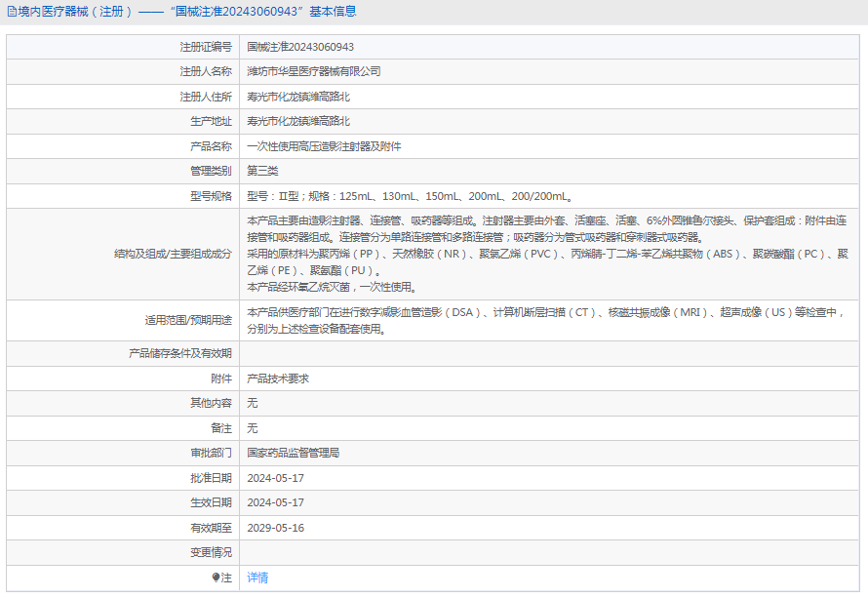Click the 生效日期 label
This screenshot has width=868, height=598.
click(211, 503)
